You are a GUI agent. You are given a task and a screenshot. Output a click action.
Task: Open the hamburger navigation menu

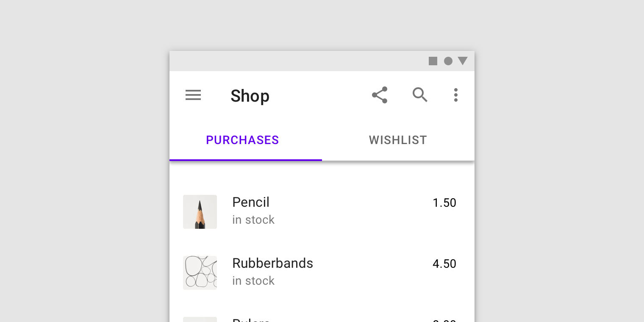pyautogui.click(x=193, y=95)
